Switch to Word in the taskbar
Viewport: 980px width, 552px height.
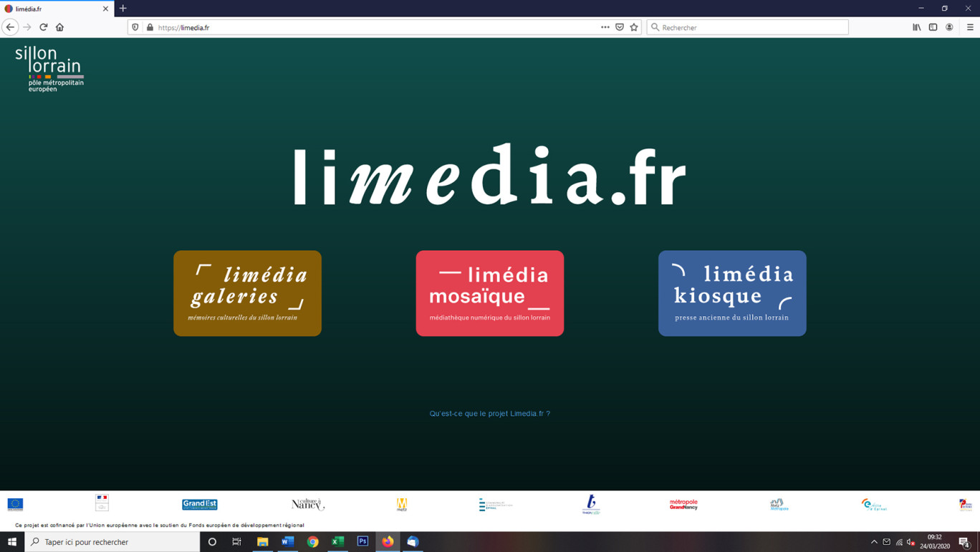287,542
